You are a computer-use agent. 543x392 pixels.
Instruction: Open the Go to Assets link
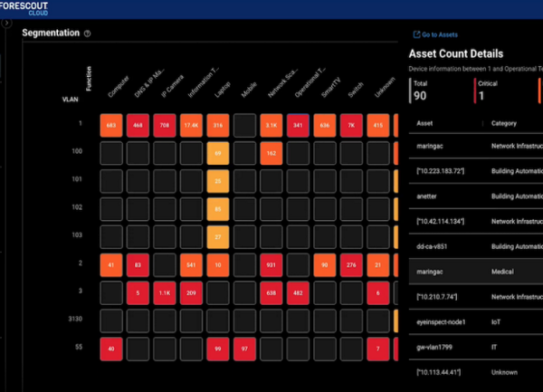[x=441, y=34]
